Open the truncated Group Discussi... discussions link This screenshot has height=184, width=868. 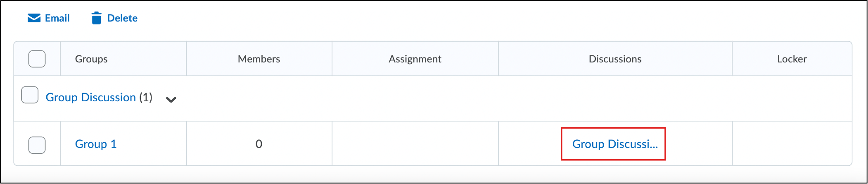pos(614,144)
